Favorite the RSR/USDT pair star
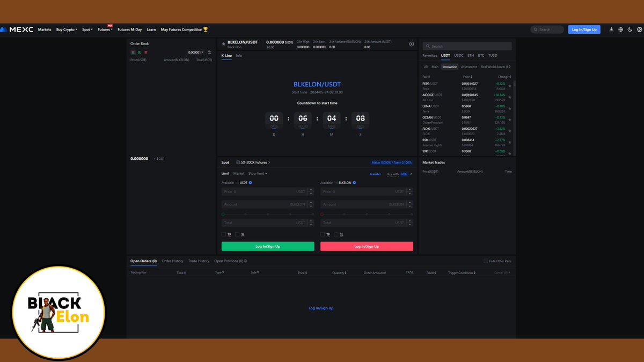Screen dimensions: 644x362 coord(509,142)
